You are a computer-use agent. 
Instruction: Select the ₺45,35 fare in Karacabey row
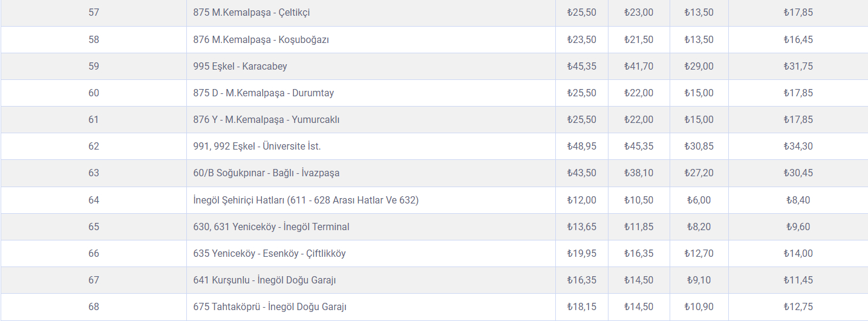(581, 66)
